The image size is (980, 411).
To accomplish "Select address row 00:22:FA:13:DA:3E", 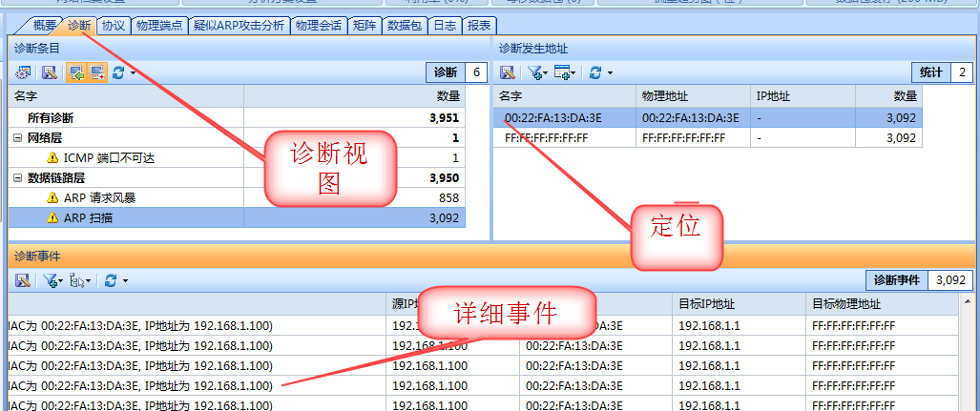I will click(707, 117).
